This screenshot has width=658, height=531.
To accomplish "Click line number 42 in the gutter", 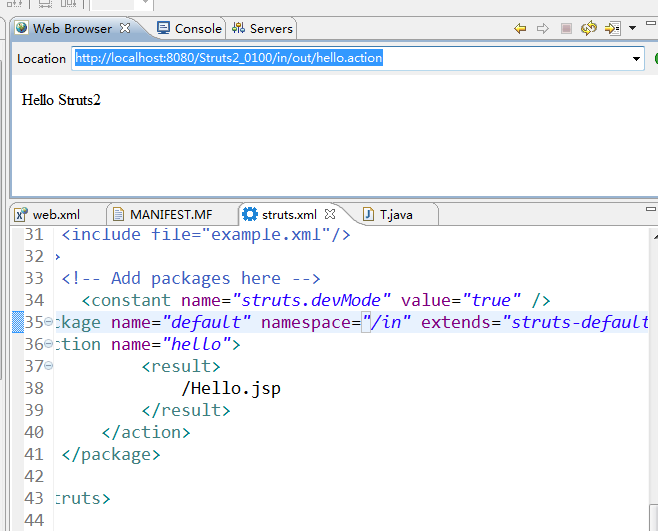I will 34,476.
